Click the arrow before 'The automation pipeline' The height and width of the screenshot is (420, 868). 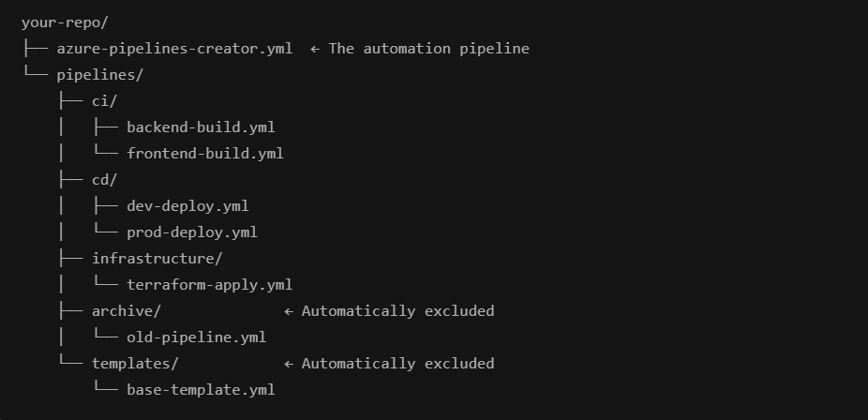click(315, 49)
